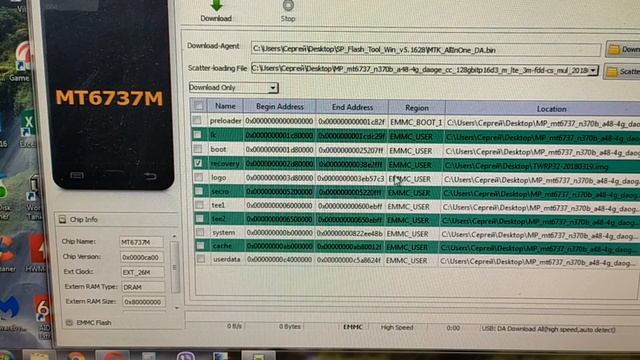The height and width of the screenshot is (360, 640).
Task: Expand the Scatter-loading File path dropdown arrow
Action: (x=593, y=71)
